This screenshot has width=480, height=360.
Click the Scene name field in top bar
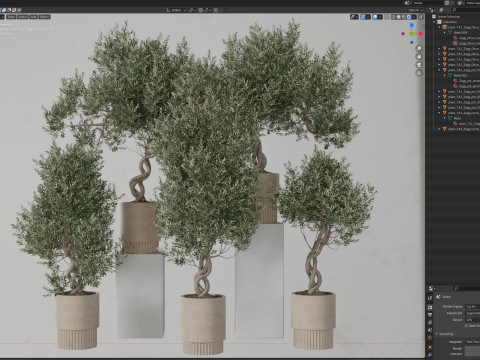tap(428, 3)
